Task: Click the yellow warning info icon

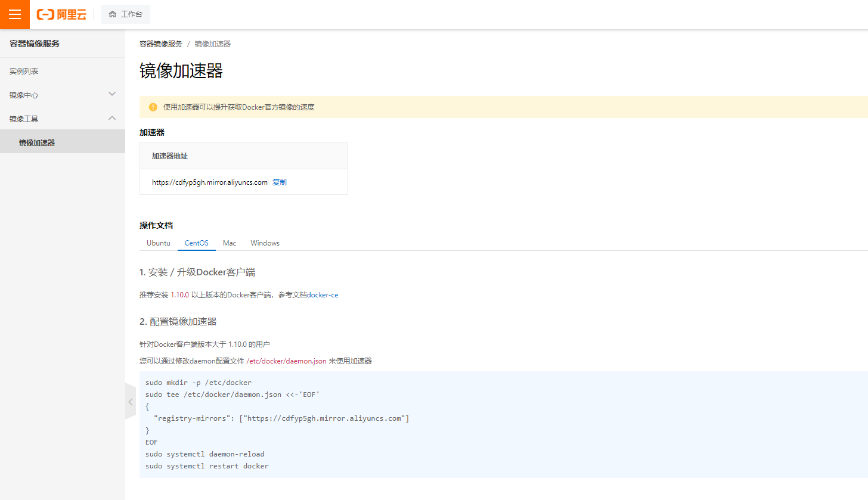Action: coord(153,107)
